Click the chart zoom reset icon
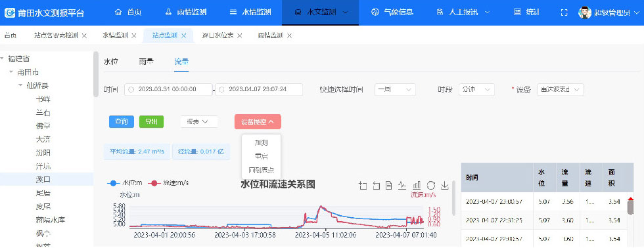This screenshot has width=644, height=248. coord(376,186)
